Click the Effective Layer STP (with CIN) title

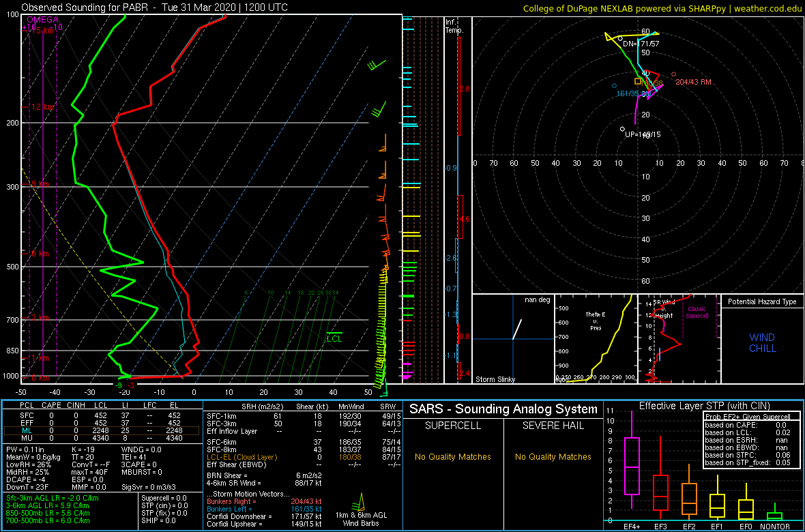(703, 406)
